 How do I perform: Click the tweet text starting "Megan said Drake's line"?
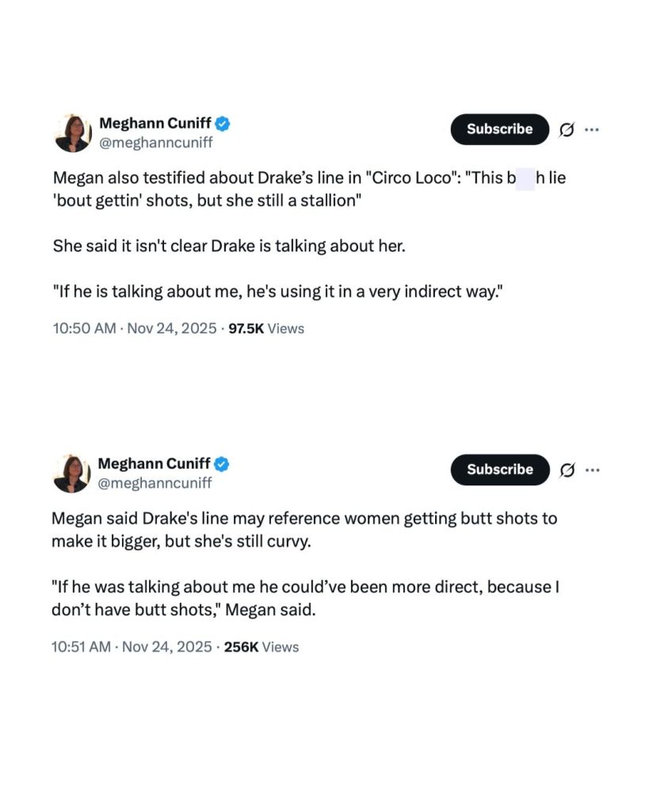tap(304, 530)
